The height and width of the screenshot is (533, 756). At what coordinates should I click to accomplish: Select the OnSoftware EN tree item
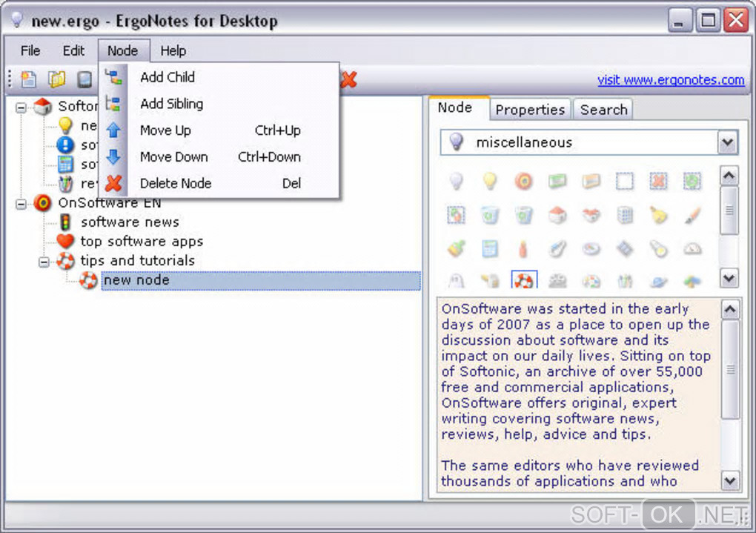pos(110,202)
